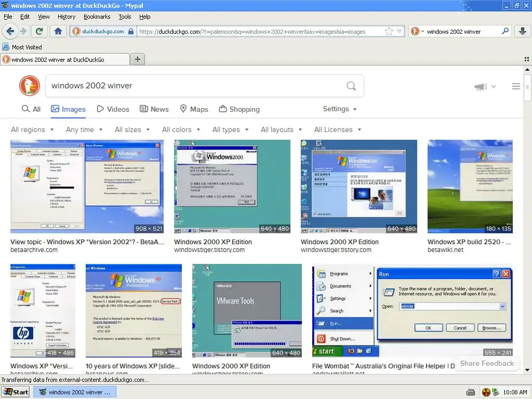This screenshot has height=399, width=532.
Task: Click the Mypal taskbar button
Action: pyautogui.click(x=75, y=392)
